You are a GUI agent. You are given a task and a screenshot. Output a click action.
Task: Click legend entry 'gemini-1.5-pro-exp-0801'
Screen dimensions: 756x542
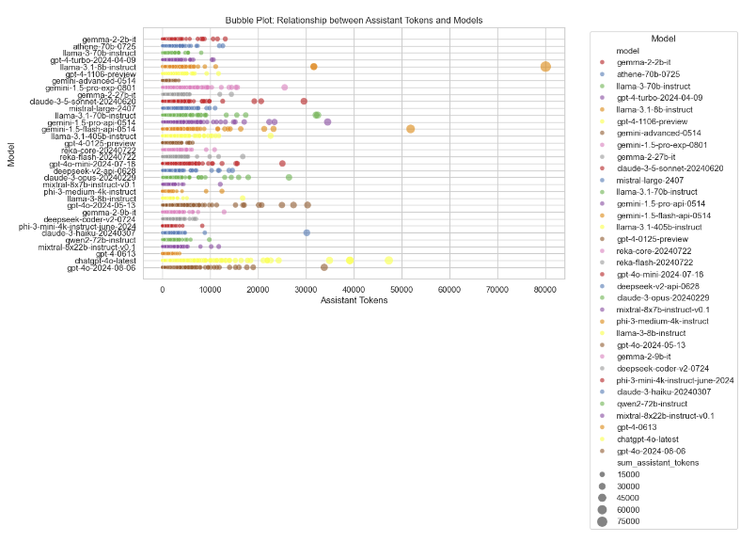pyautogui.click(x=662, y=145)
